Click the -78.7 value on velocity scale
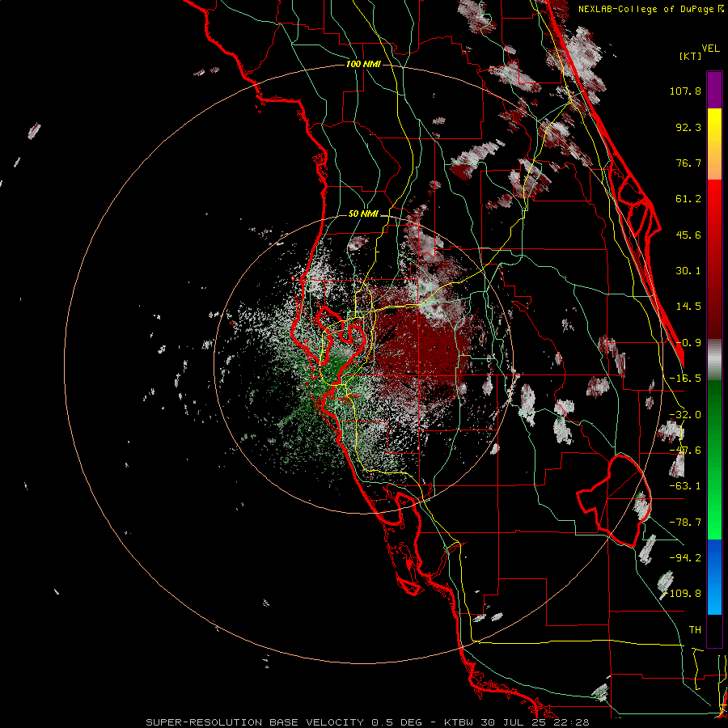 click(x=685, y=523)
